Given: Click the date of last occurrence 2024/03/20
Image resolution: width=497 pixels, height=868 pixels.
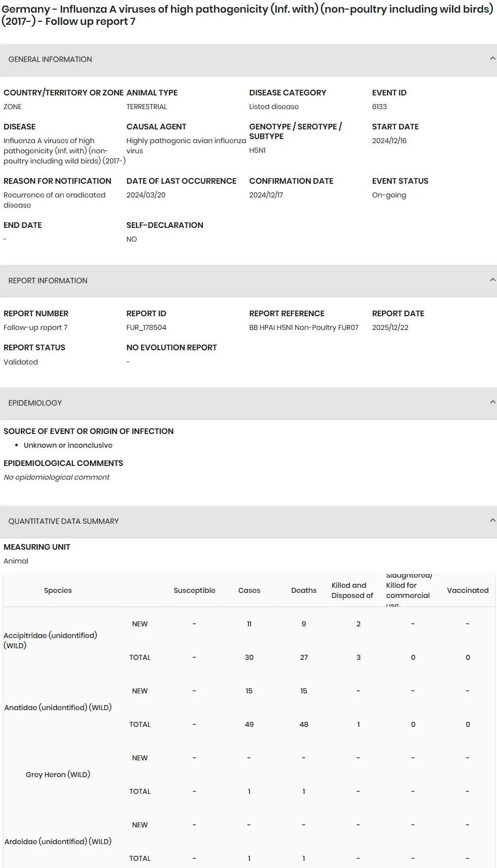Looking at the screenshot, I should [146, 195].
